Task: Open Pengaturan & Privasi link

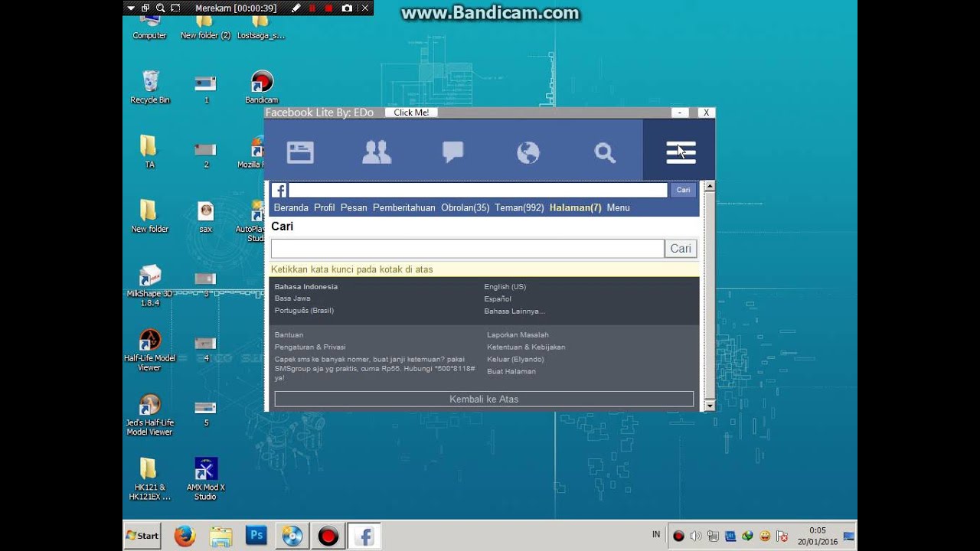Action: [x=310, y=347]
